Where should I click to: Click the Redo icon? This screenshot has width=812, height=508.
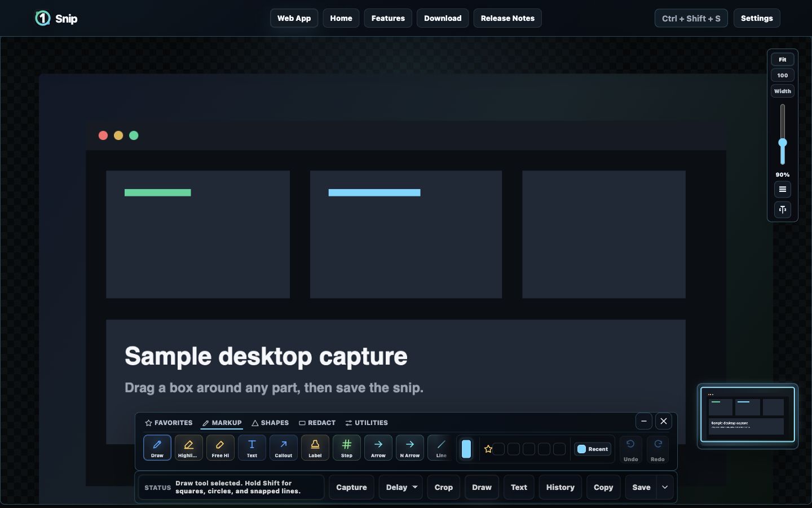pos(657,450)
